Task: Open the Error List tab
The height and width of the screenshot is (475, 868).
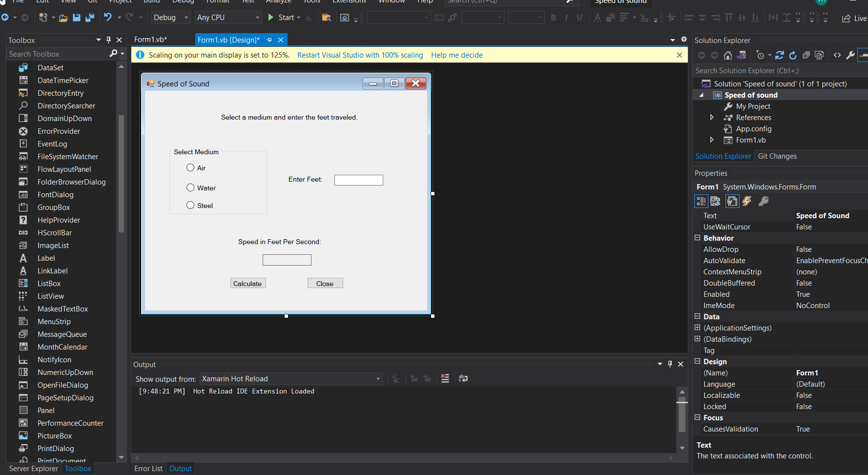Action: tap(148, 469)
